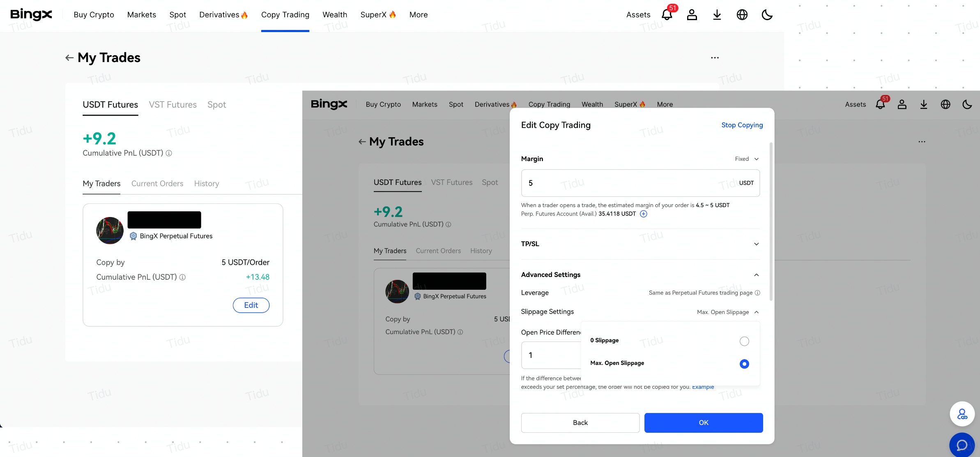
Task: Go back using arrow beside My Trades
Action: point(69,58)
